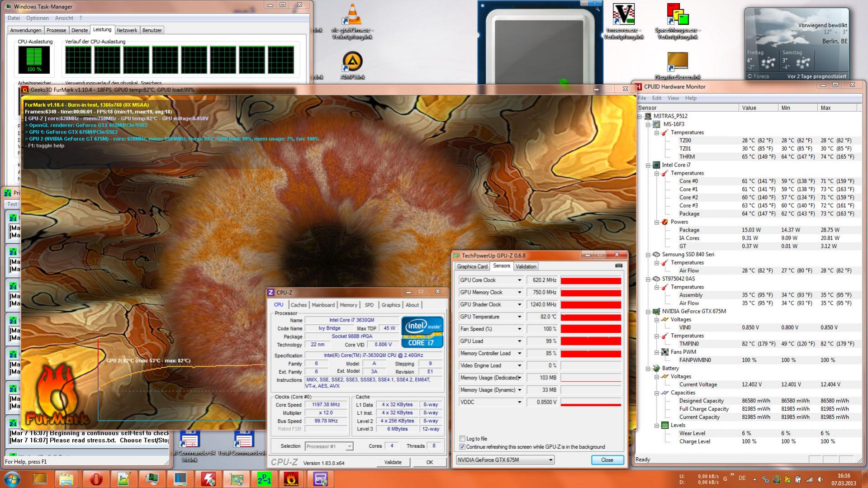Open the Datei menu in Task-Manager
868x488 pixels.
(x=14, y=18)
